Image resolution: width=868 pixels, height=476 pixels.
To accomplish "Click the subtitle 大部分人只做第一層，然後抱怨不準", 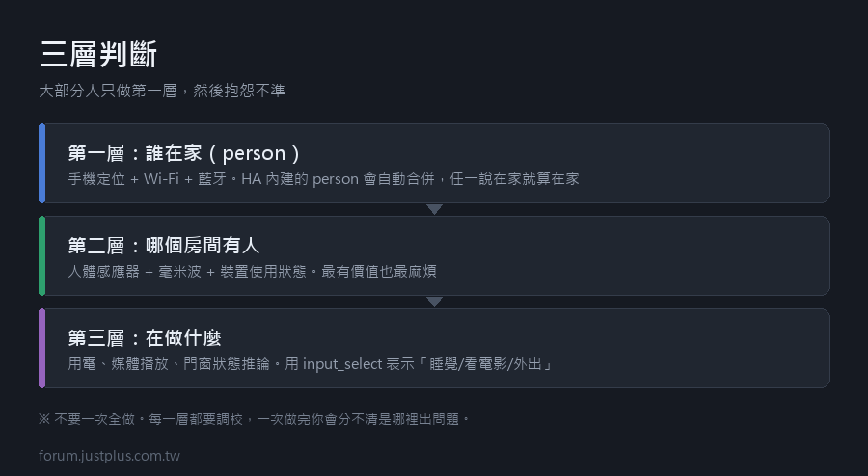I will tap(162, 91).
